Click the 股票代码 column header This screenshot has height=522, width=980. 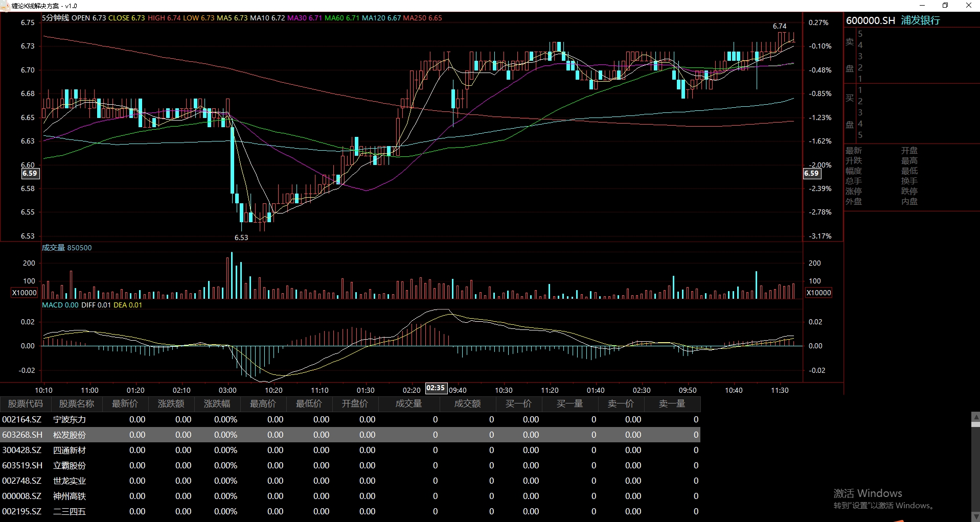[x=26, y=404]
